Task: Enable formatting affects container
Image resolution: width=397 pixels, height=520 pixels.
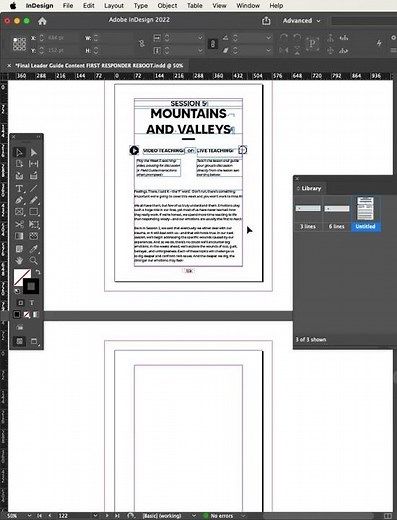Action: click(x=21, y=303)
